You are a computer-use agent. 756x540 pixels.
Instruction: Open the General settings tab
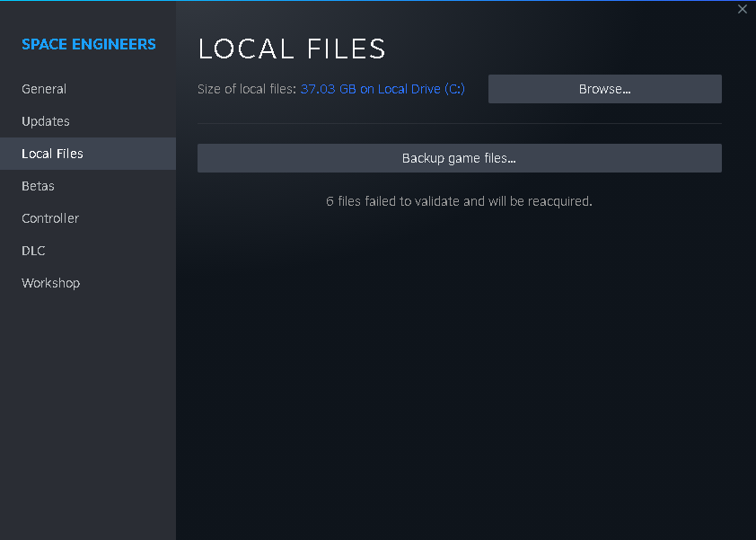click(x=44, y=89)
